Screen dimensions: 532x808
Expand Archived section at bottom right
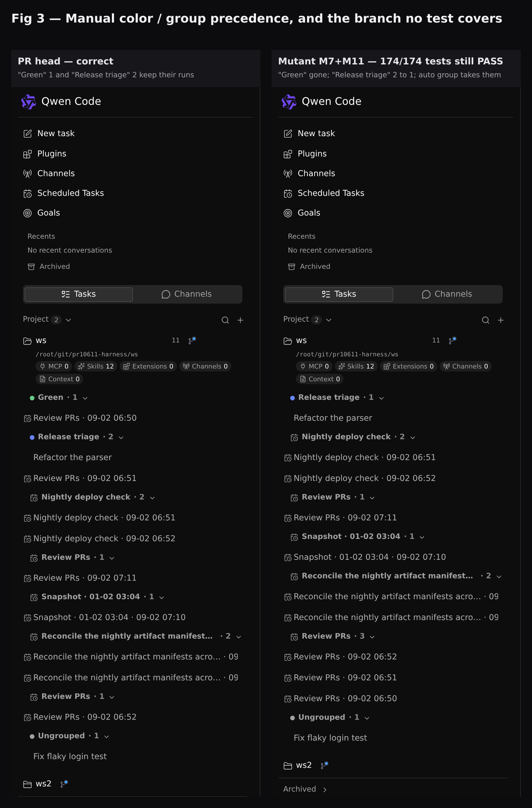305,789
